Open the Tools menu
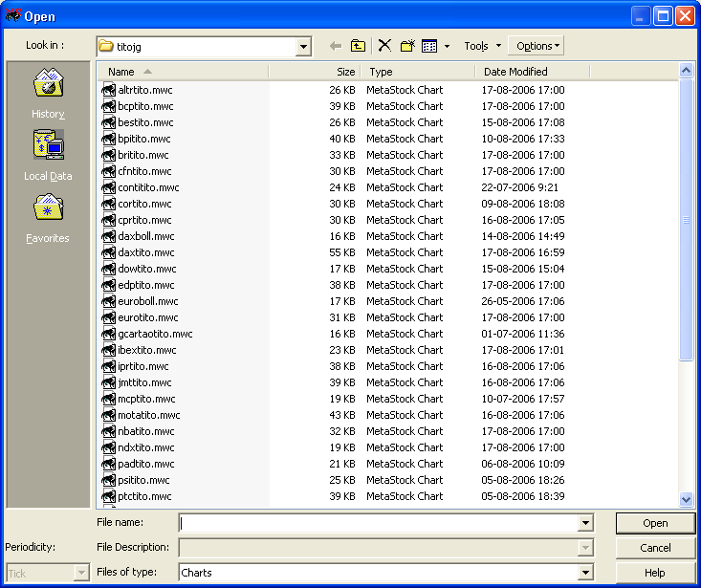The width and height of the screenshot is (701, 588). tap(481, 46)
